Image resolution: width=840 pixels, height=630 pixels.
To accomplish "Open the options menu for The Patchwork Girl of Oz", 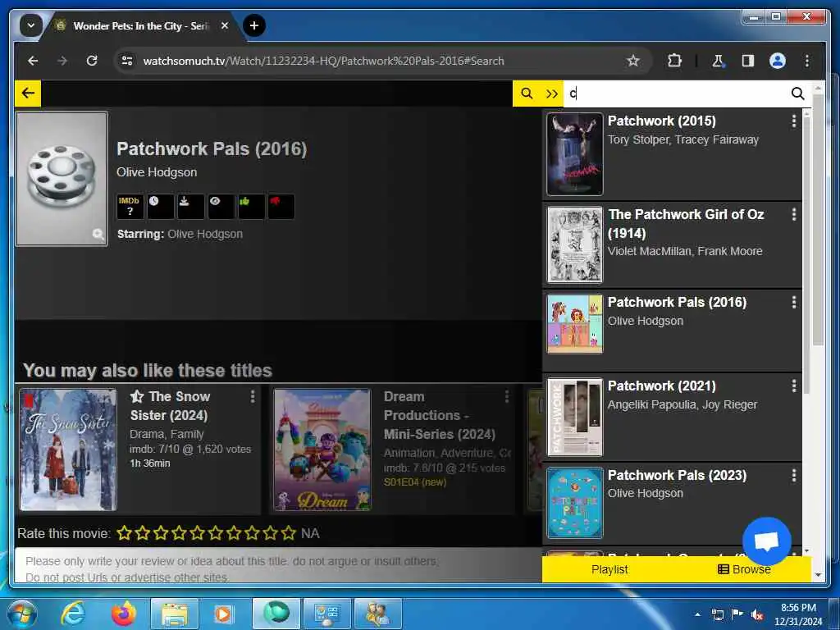I will point(793,215).
